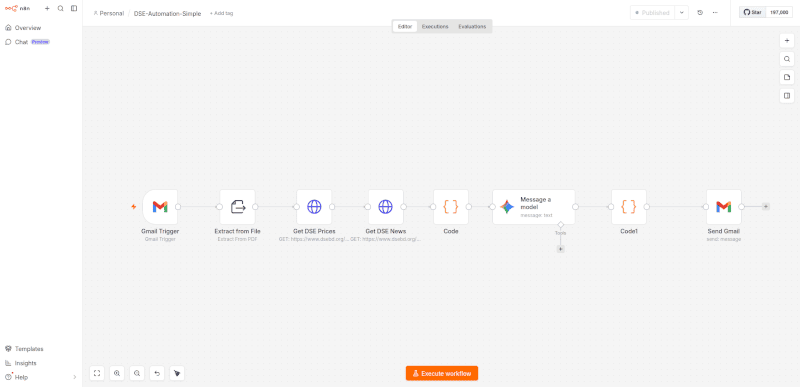The width and height of the screenshot is (800, 387).
Task: Click the n8n logo in sidebar
Action: (17, 8)
